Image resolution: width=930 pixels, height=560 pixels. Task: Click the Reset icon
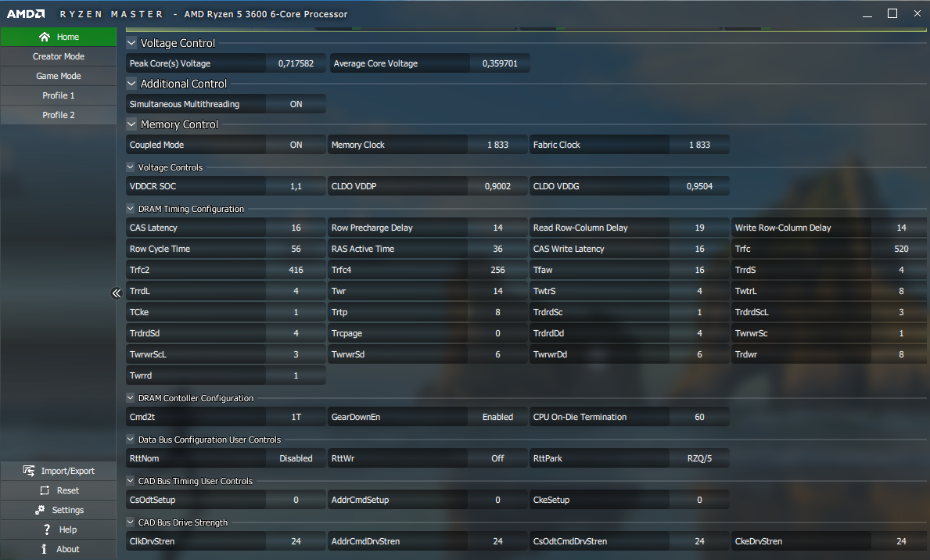45,490
